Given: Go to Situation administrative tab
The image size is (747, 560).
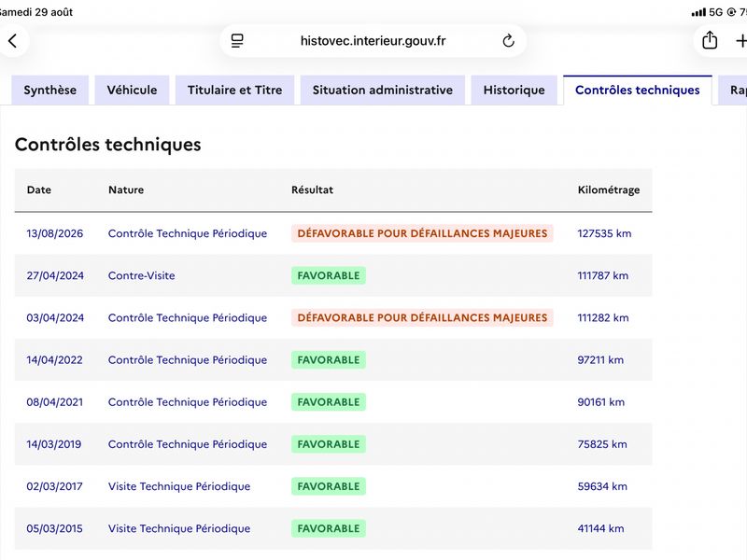Looking at the screenshot, I should 383,90.
